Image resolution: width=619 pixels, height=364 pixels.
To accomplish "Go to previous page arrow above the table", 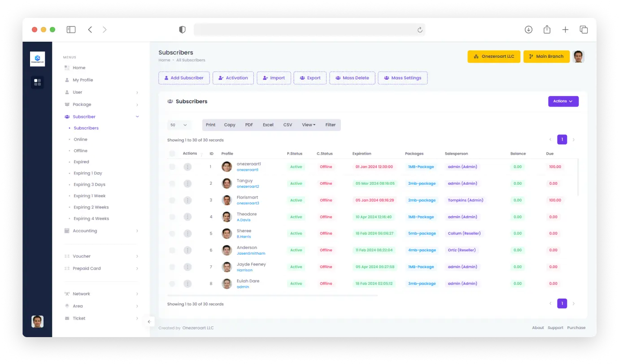I will coord(550,140).
